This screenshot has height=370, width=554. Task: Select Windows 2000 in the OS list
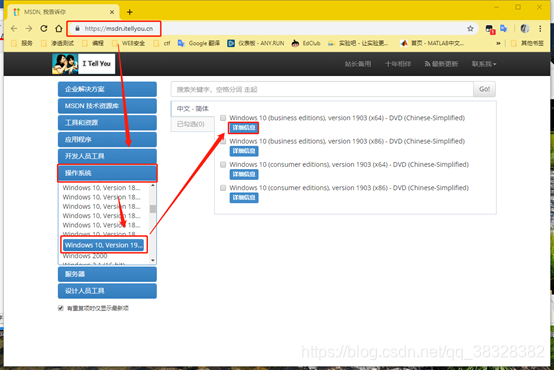pyautogui.click(x=85, y=256)
